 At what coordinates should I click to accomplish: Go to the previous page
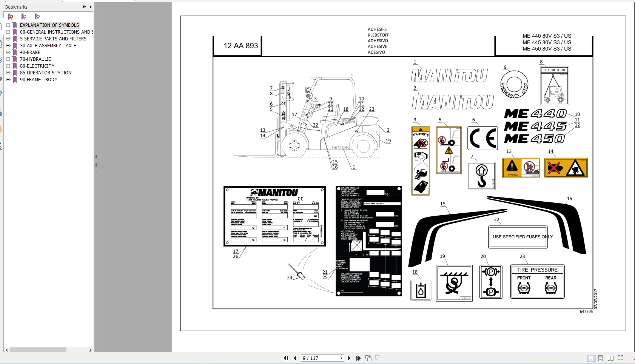click(x=295, y=358)
